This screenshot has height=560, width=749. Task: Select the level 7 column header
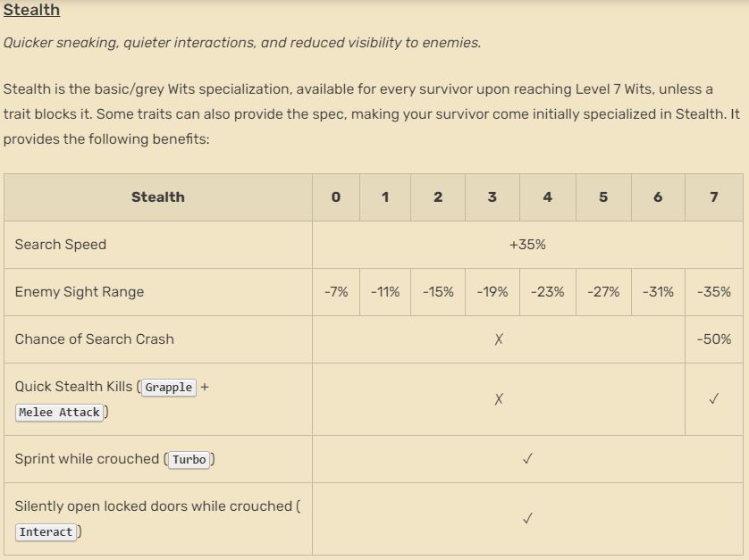[x=713, y=197]
